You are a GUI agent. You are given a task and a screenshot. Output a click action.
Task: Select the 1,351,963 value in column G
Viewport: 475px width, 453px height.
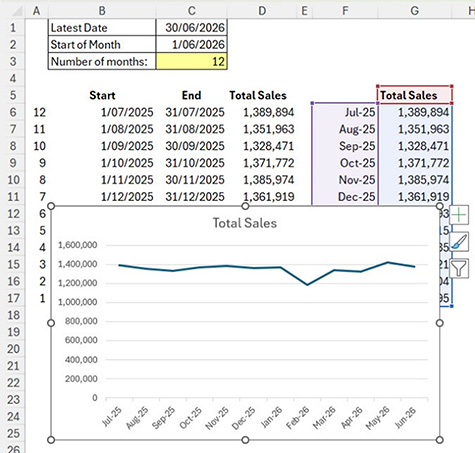point(415,129)
